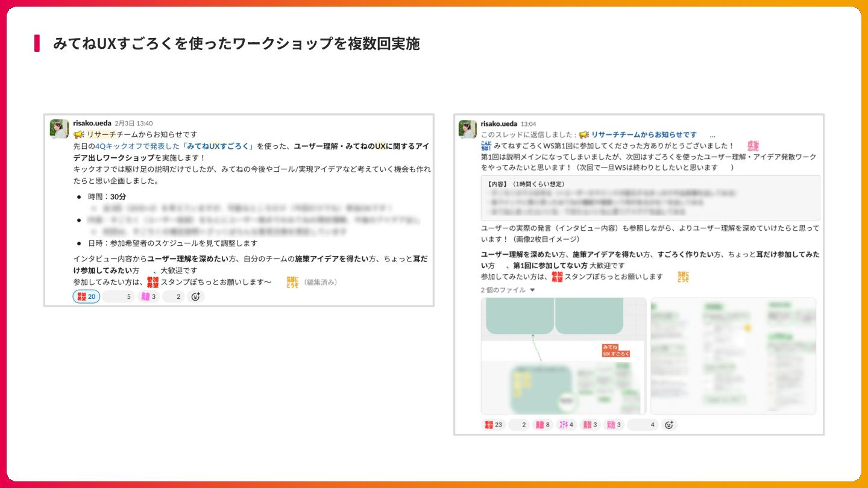Click the megaphone emoji in the thread reply line
This screenshot has height=488, width=868.
tap(584, 134)
